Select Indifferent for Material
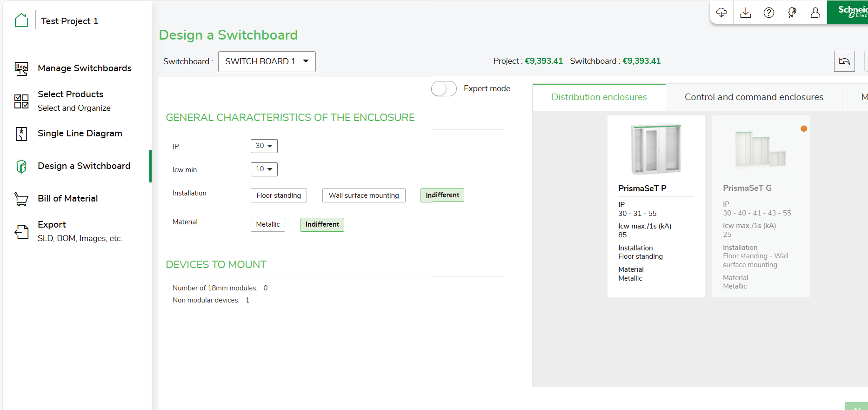The height and width of the screenshot is (410, 868). click(x=322, y=224)
